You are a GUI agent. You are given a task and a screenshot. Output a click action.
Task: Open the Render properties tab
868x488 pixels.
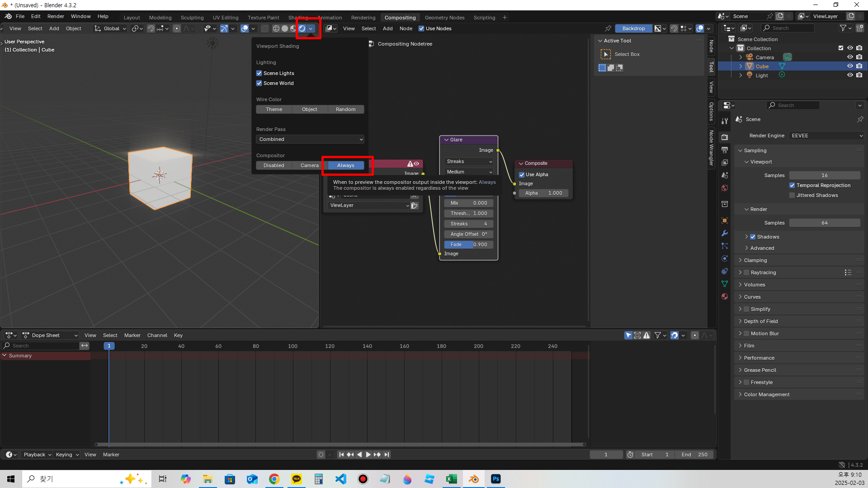725,137
